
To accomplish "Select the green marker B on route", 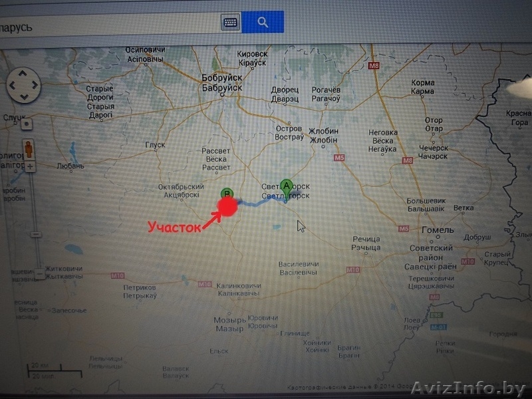I will (x=227, y=193).
